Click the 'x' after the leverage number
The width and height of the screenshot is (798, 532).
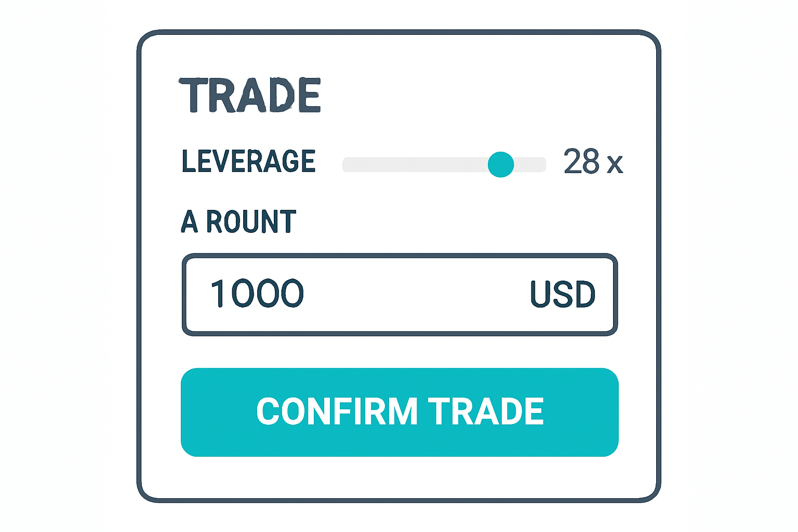click(615, 164)
